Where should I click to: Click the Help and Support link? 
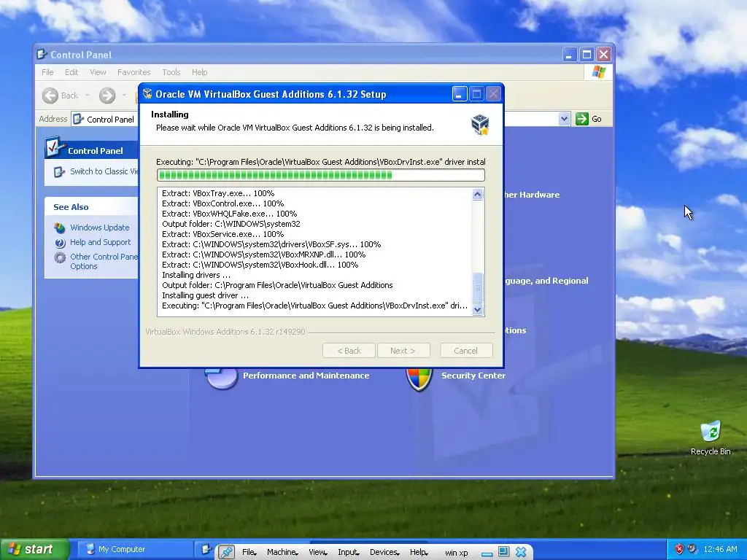100,242
